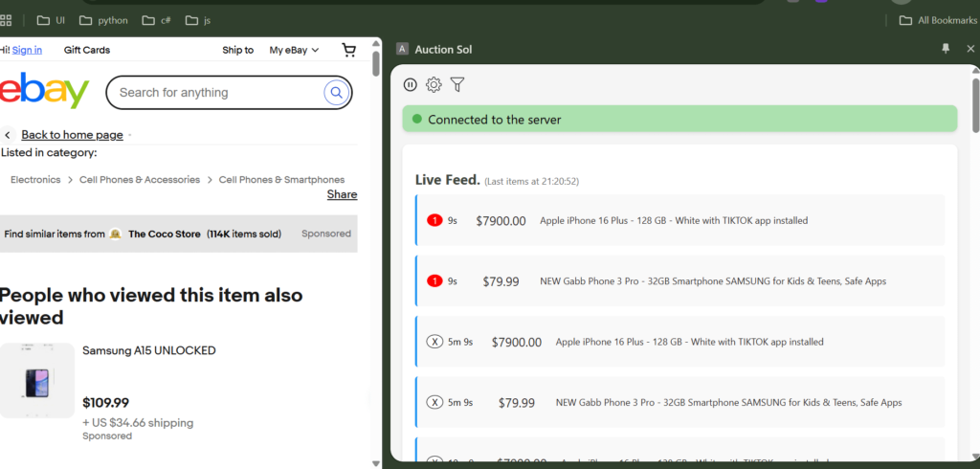
Task: Open the Electronics breadcrumb
Action: (x=35, y=180)
